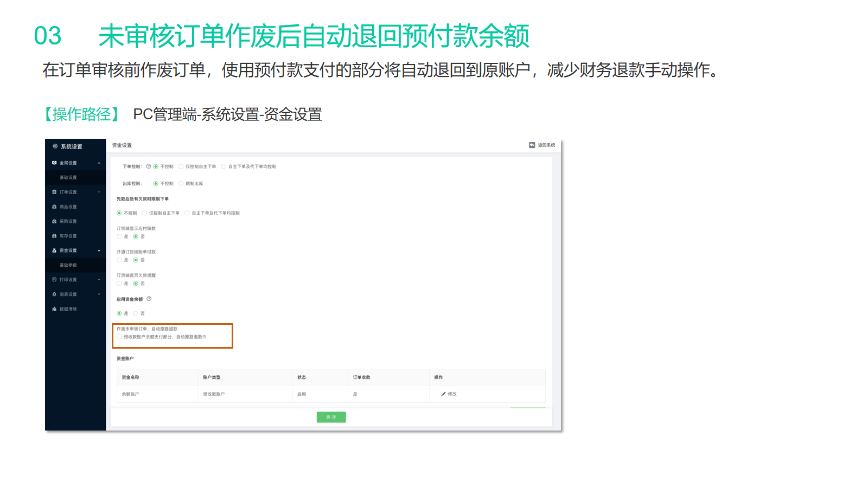868x488 pixels.
Task: Click the 打印设置 printer icon
Action: pyautogui.click(x=54, y=280)
